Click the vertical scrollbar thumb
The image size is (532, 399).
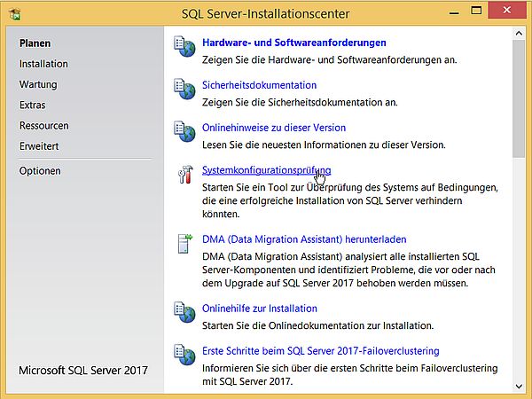pyautogui.click(x=519, y=98)
